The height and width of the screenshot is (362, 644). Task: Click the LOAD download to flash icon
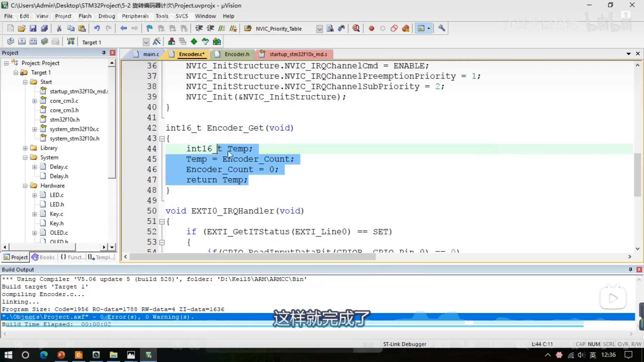coord(71,41)
